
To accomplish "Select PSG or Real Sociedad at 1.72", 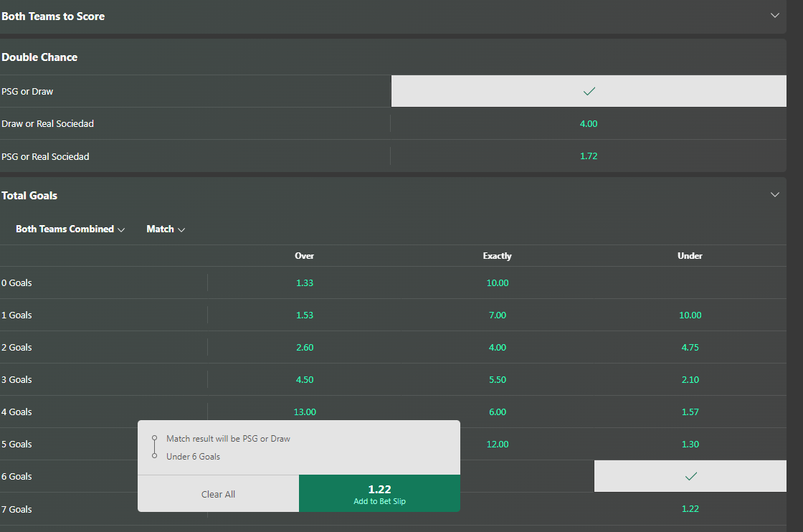I will tap(588, 156).
